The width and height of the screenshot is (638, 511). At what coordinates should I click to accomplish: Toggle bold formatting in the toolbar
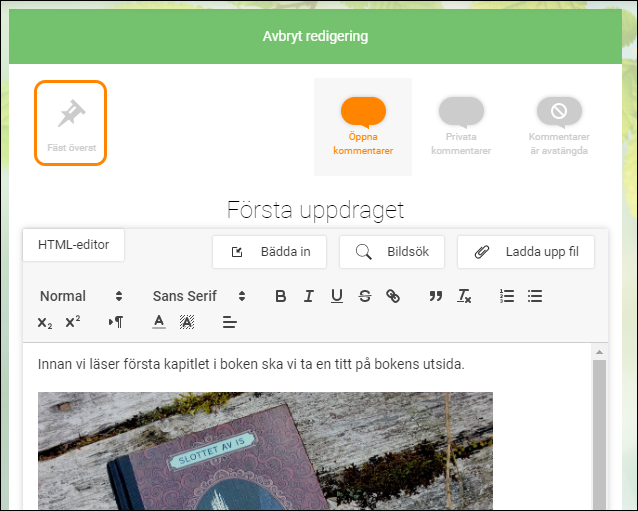[280, 296]
